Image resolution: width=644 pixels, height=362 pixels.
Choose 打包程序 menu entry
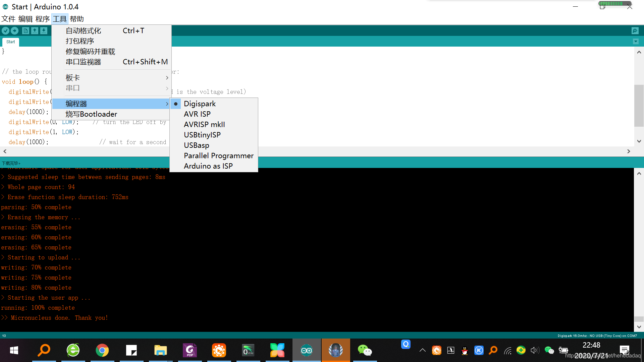(112, 41)
